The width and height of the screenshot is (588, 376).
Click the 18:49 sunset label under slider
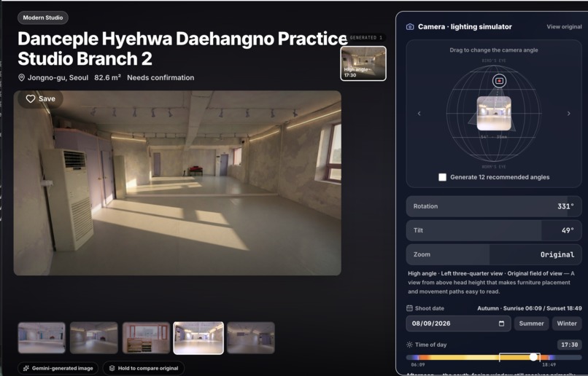click(549, 364)
